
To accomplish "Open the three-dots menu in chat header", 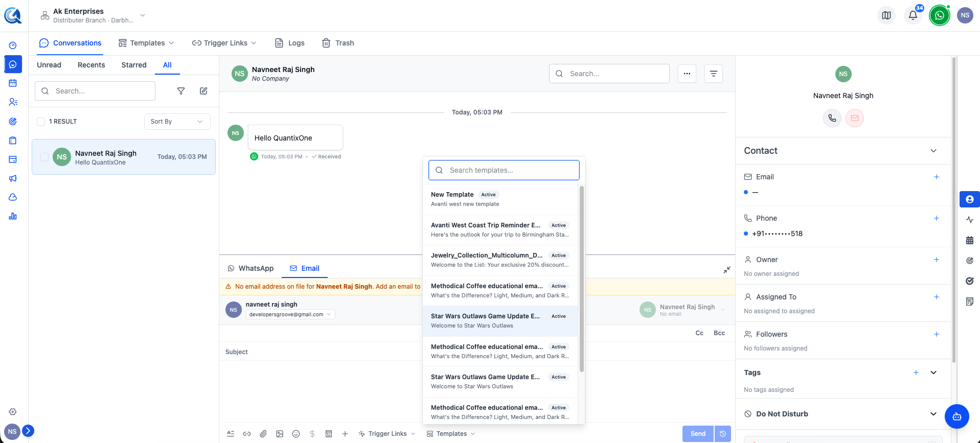I will [687, 74].
